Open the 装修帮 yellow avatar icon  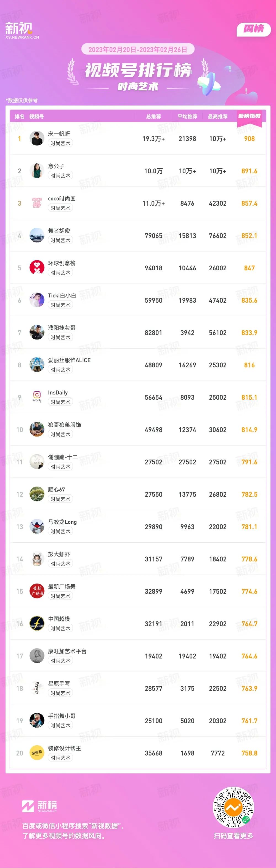coord(37,753)
